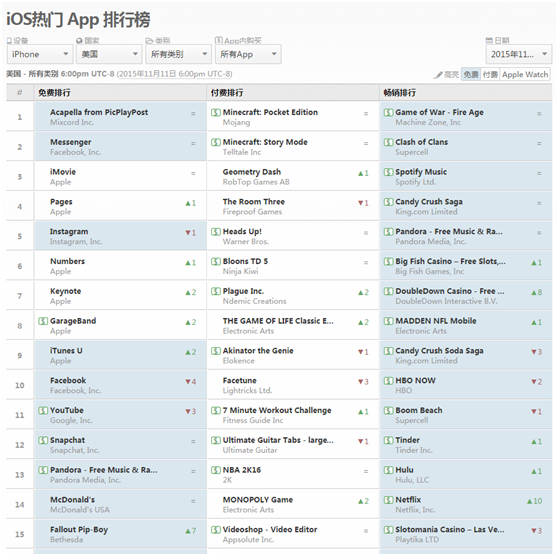Toggle the 免费 highlight button
The height and width of the screenshot is (556, 558).
[x=471, y=74]
